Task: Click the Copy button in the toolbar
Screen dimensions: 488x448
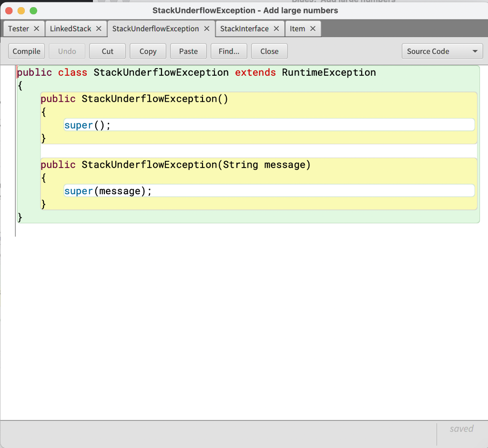Action: pyautogui.click(x=148, y=51)
